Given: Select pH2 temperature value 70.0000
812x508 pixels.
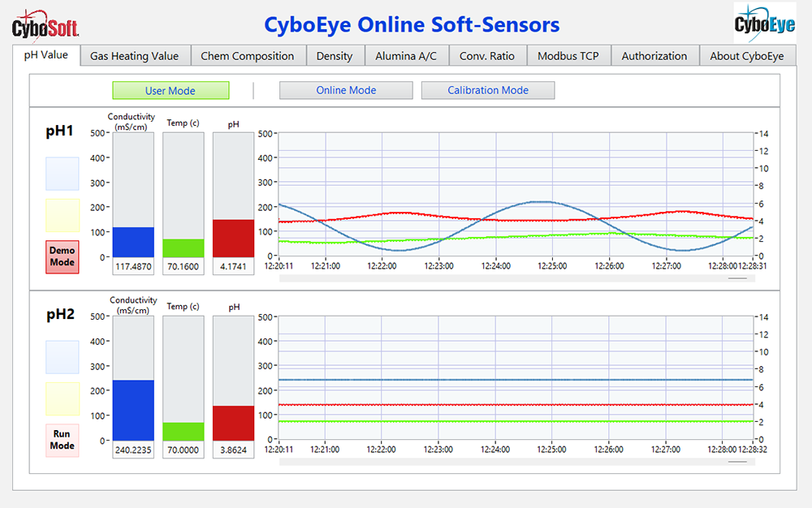Looking at the screenshot, I should pos(184,450).
